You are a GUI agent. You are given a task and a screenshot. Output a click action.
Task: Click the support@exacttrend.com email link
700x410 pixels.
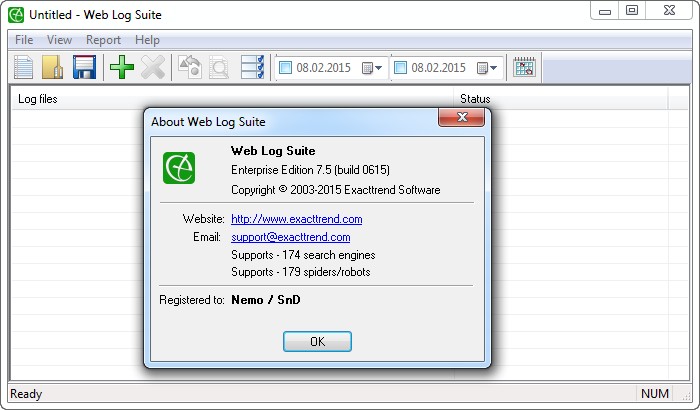[x=291, y=237]
